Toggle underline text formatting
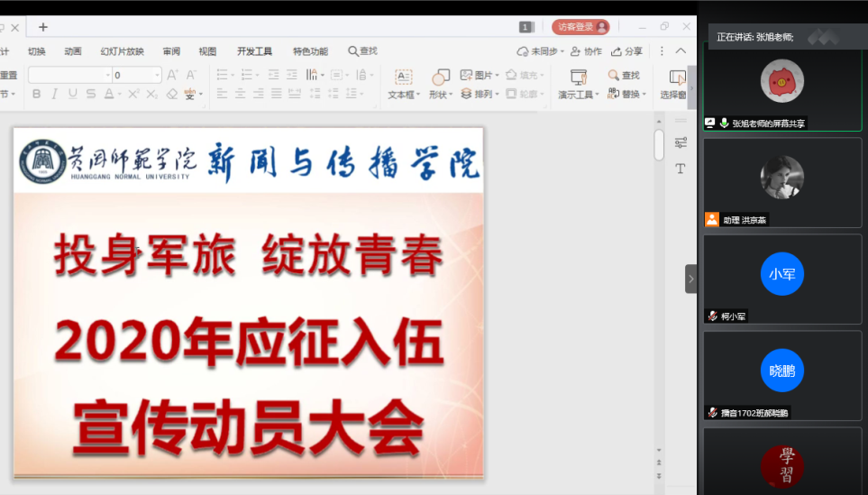Viewport: 868px width, 495px height. coord(72,94)
